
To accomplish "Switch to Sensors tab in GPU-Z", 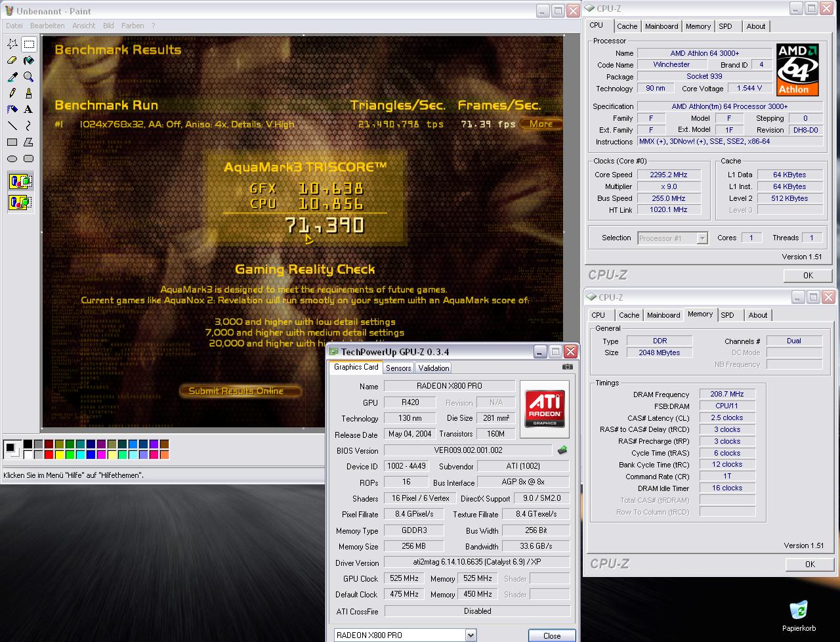I will tap(398, 368).
